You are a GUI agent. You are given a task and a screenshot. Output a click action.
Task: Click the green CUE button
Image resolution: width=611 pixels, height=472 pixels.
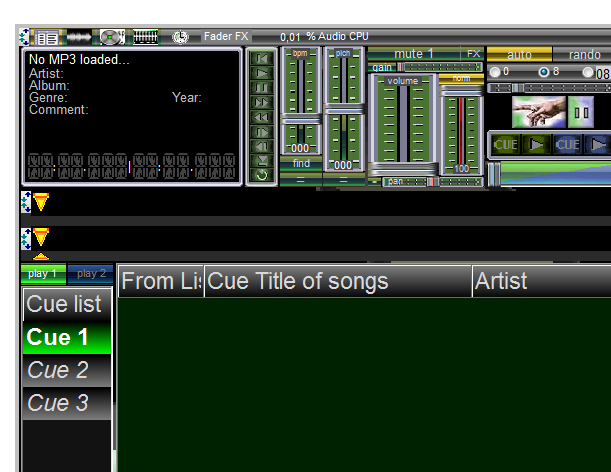[505, 145]
